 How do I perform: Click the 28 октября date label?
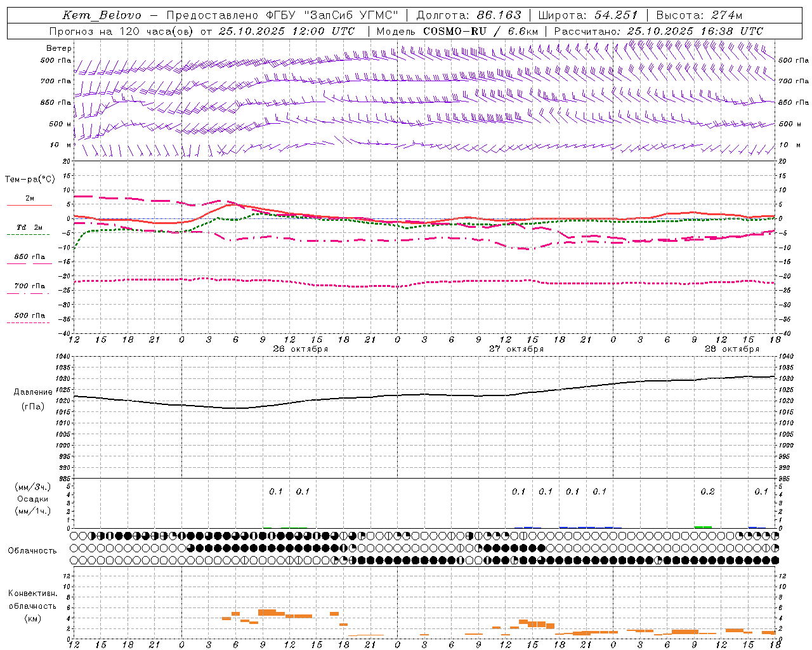(732, 349)
